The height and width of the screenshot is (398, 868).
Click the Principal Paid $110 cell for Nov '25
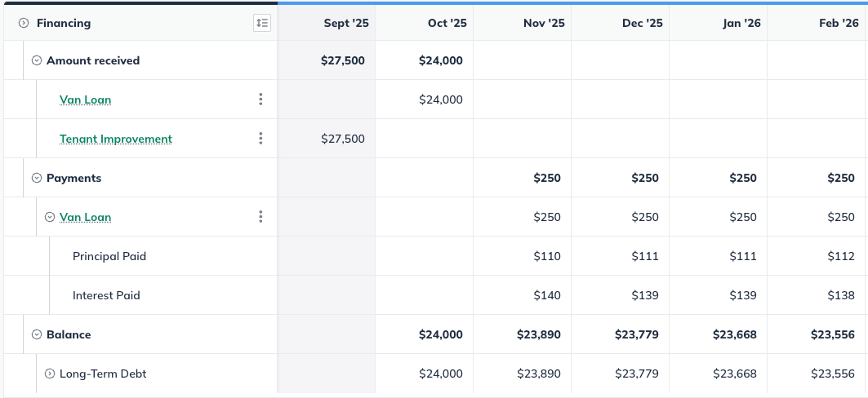pos(523,256)
